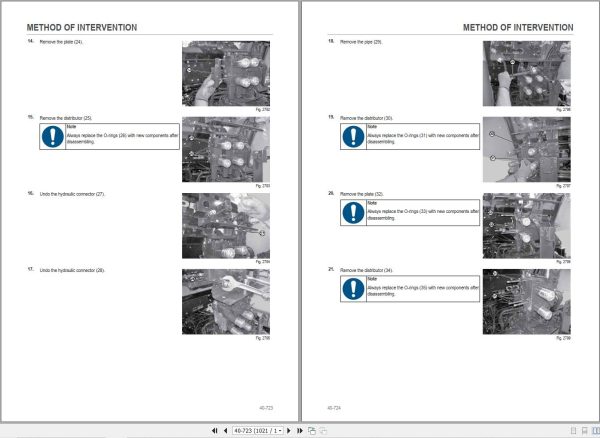Open the photo for step 19 distributor (30)

coord(527,150)
